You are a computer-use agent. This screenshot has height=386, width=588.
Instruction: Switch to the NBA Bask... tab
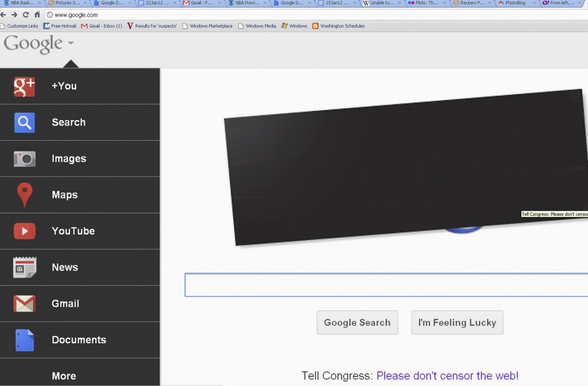click(x=22, y=3)
